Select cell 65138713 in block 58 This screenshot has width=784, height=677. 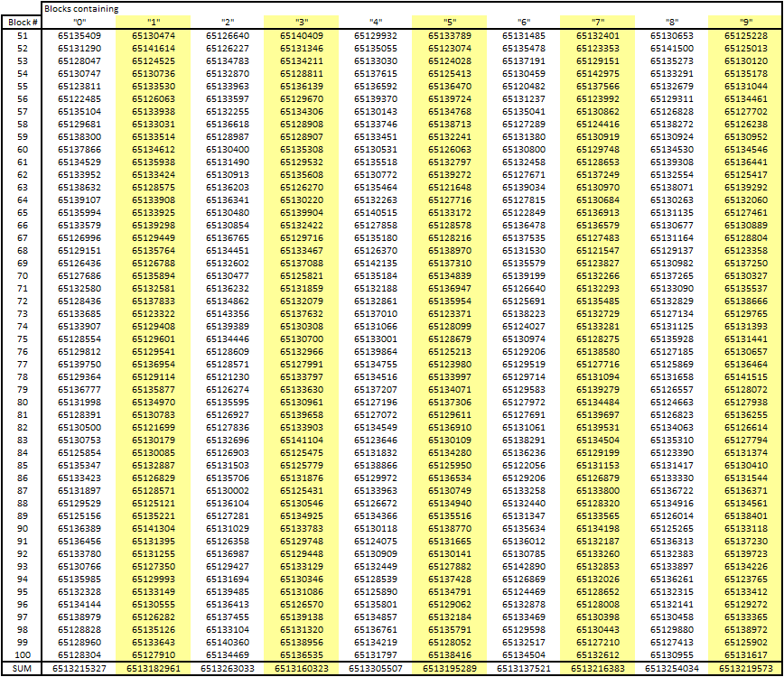coord(450,125)
